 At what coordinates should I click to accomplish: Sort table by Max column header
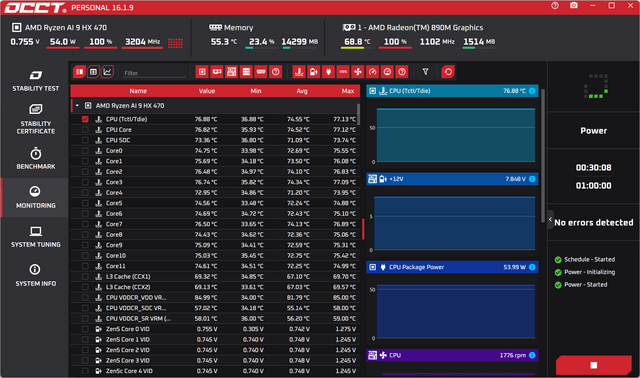pyautogui.click(x=348, y=91)
